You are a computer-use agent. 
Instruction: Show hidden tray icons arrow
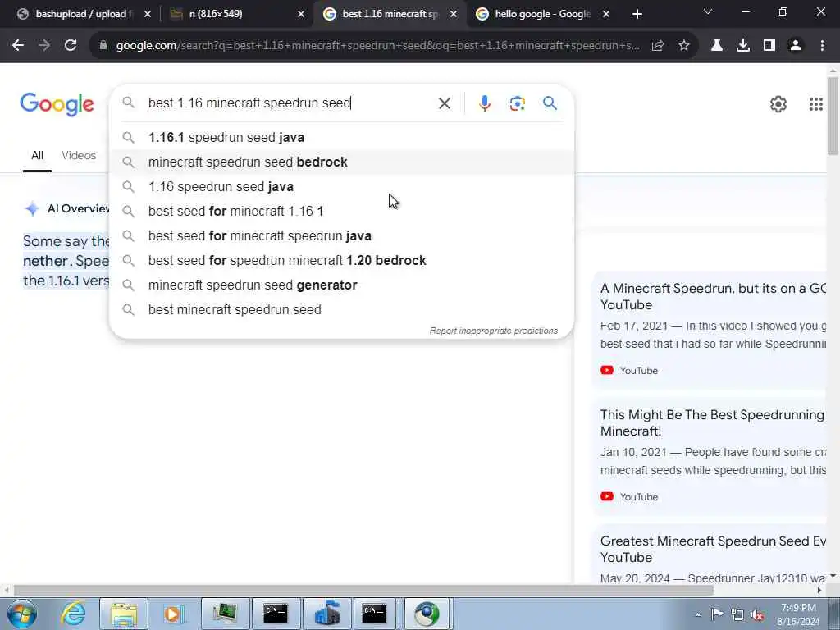[697, 615]
